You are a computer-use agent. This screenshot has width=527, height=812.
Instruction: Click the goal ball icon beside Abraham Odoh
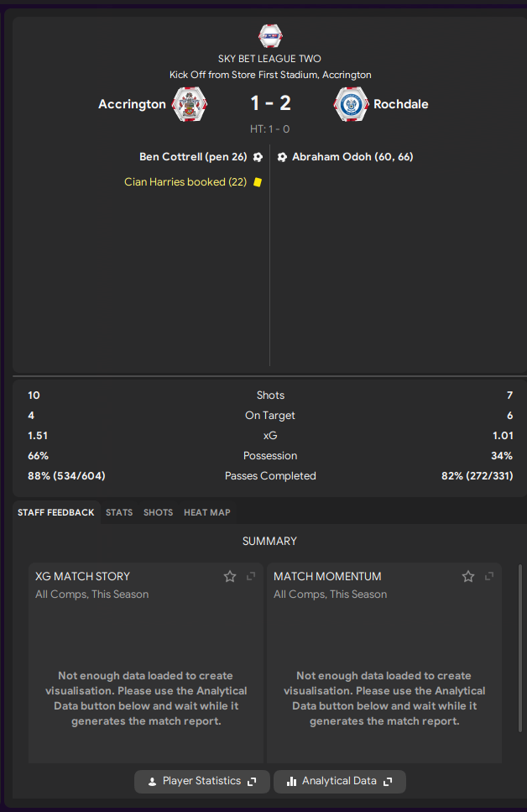(282, 157)
